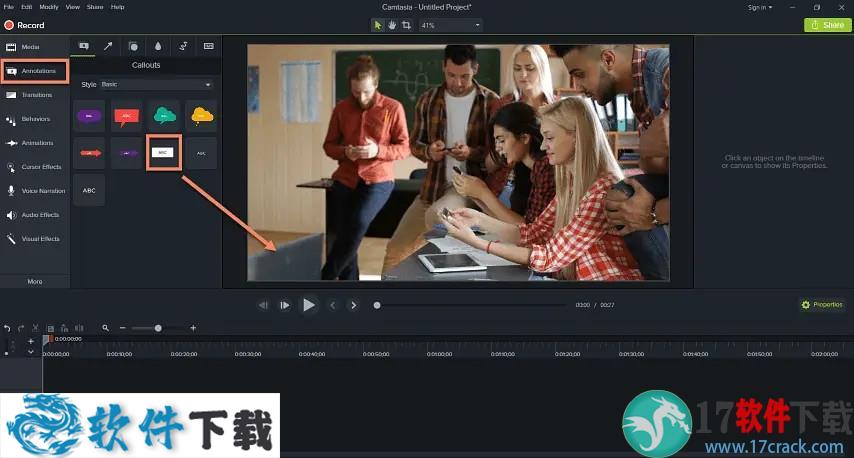Image resolution: width=854 pixels, height=458 pixels.
Task: Select the arrow Edit mode tool
Action: pos(377,25)
